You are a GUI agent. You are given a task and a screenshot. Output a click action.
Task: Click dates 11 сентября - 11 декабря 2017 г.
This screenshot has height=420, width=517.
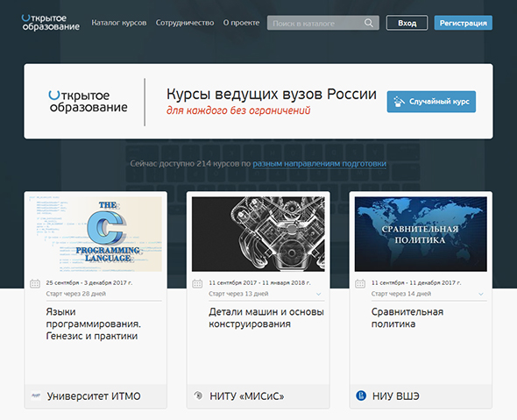[416, 282]
